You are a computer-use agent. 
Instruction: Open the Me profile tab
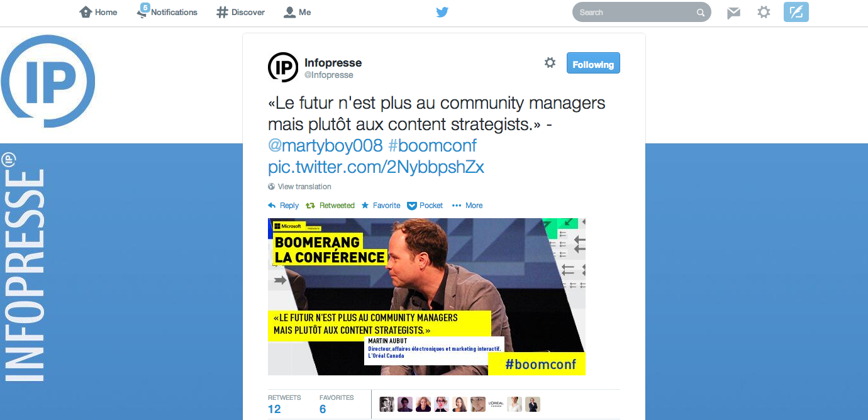[x=298, y=12]
